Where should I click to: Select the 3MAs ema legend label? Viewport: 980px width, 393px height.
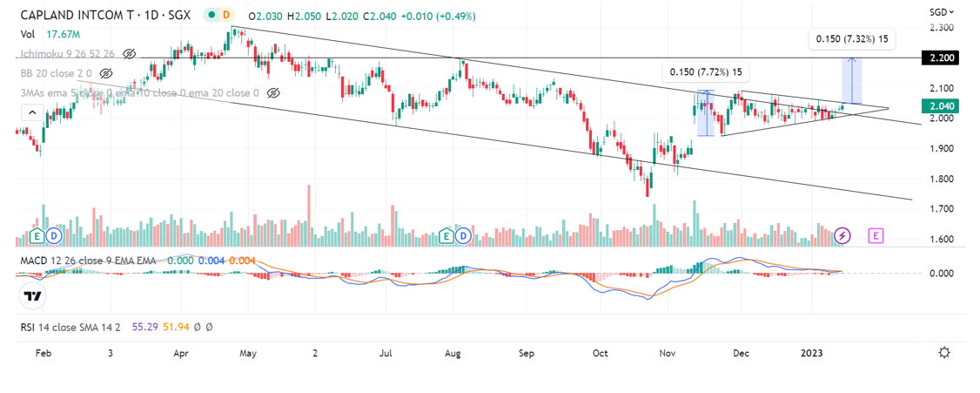point(138,93)
